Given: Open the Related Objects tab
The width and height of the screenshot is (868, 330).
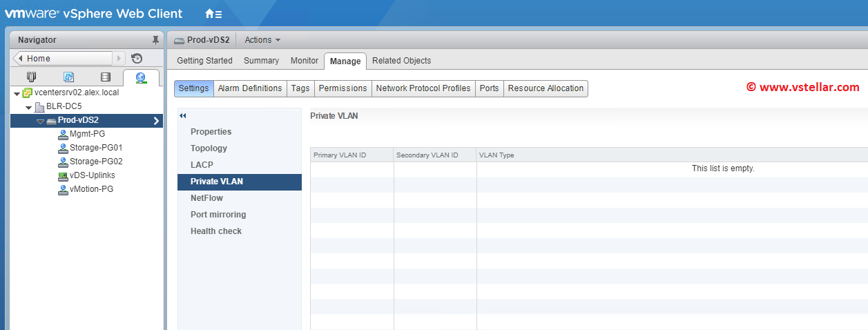Looking at the screenshot, I should pyautogui.click(x=401, y=61).
